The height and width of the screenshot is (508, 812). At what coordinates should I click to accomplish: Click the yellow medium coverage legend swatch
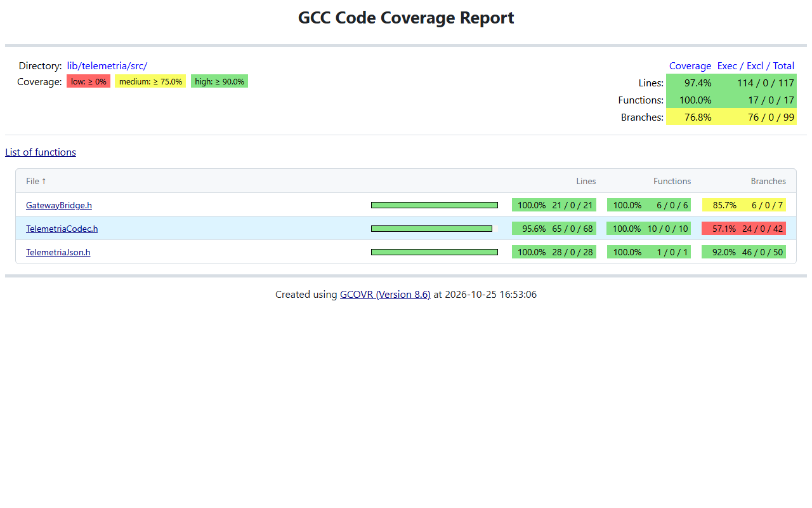(x=150, y=81)
